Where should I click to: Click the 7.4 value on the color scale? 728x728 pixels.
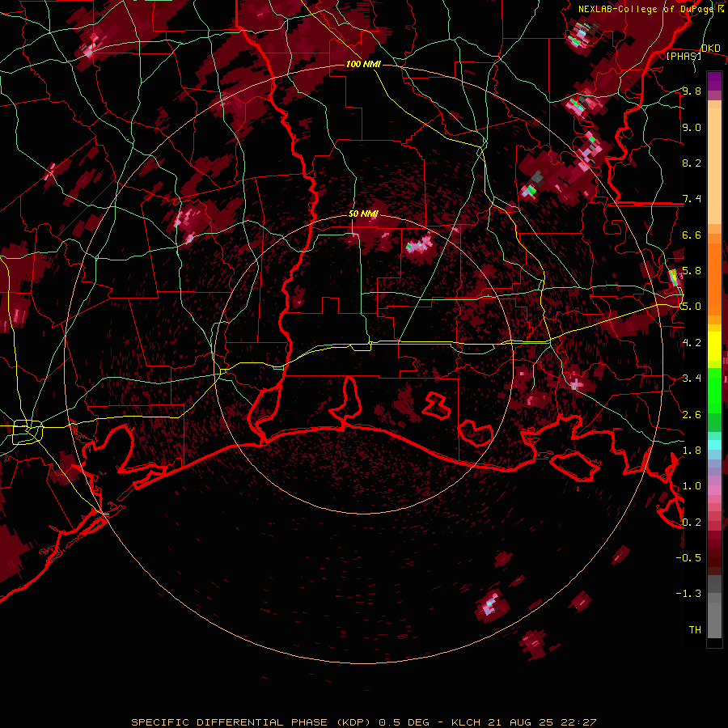tap(692, 199)
